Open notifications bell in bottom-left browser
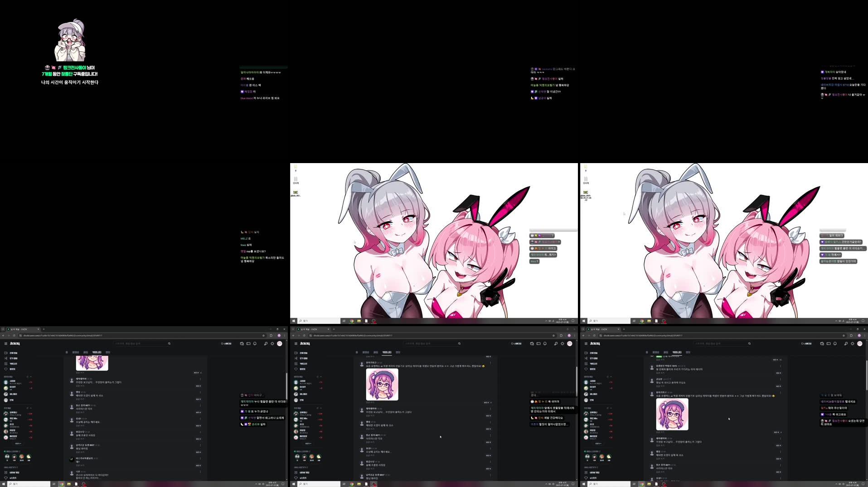Image resolution: width=868 pixels, height=487 pixels. pyautogui.click(x=255, y=343)
